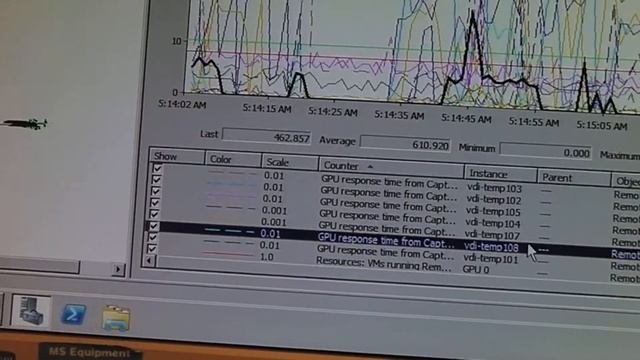This screenshot has width=640, height=360.
Task: Click the Parent column header
Action: (573, 178)
